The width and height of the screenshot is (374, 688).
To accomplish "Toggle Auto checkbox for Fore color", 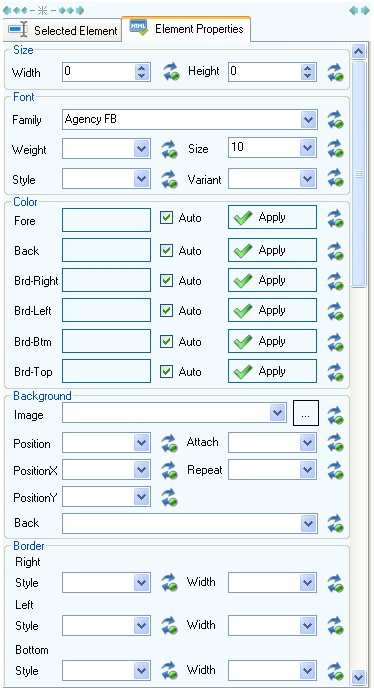I will pos(166,218).
